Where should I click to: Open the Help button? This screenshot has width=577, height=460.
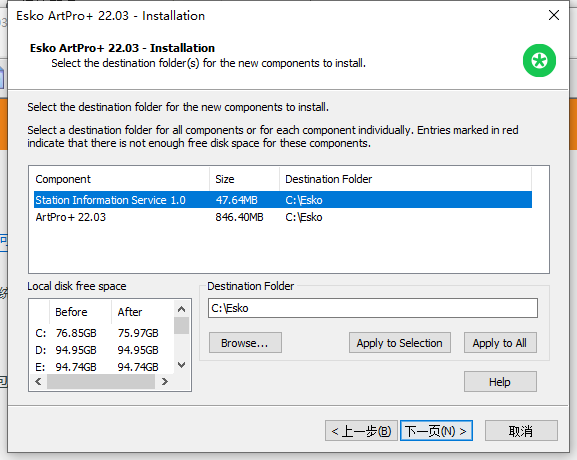(500, 382)
